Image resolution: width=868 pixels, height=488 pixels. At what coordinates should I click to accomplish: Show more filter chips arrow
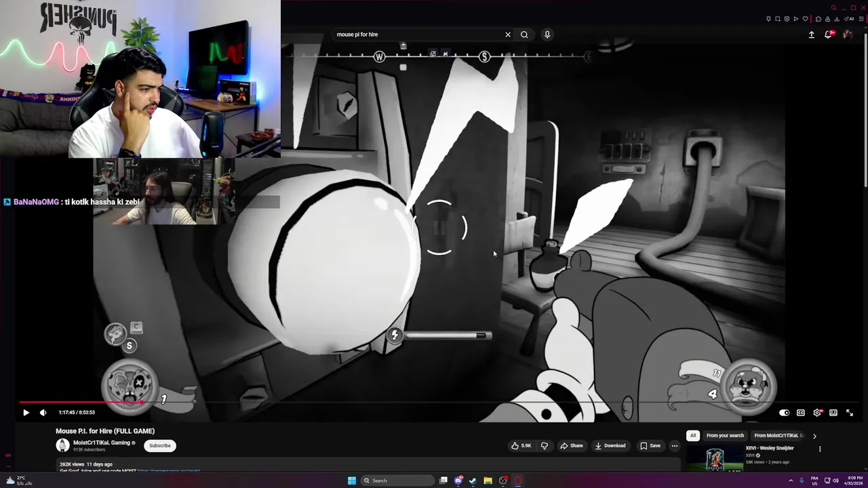pyautogui.click(x=814, y=436)
